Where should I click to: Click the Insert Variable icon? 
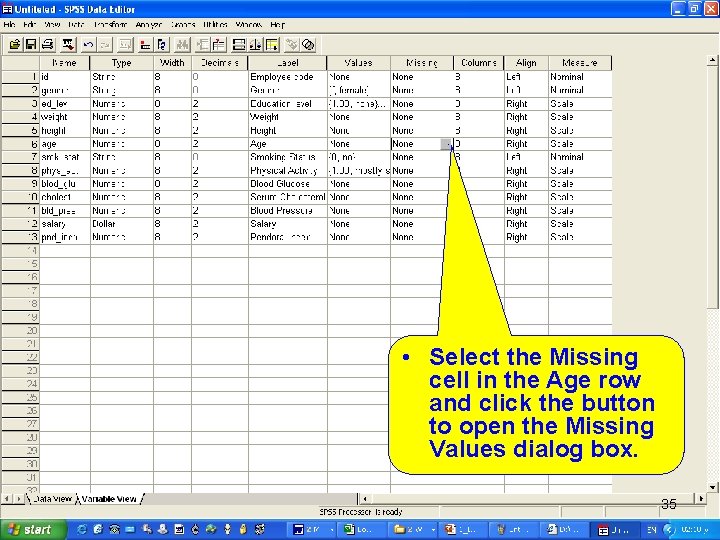click(x=219, y=45)
